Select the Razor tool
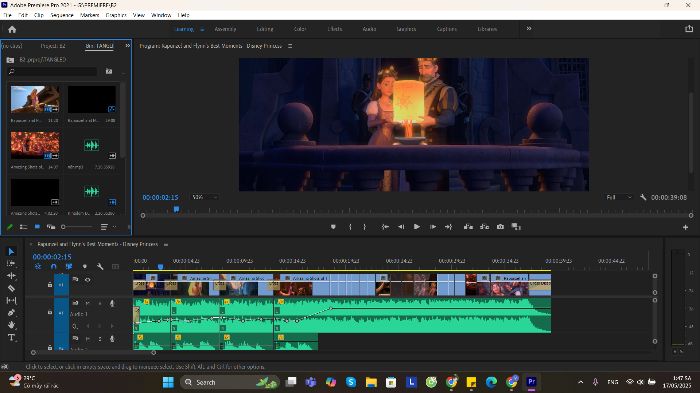The width and height of the screenshot is (700, 393). tap(11, 288)
